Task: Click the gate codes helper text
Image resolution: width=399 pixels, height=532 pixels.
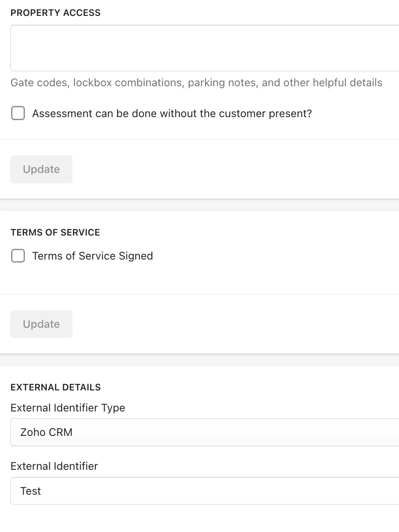Action: pos(196,83)
